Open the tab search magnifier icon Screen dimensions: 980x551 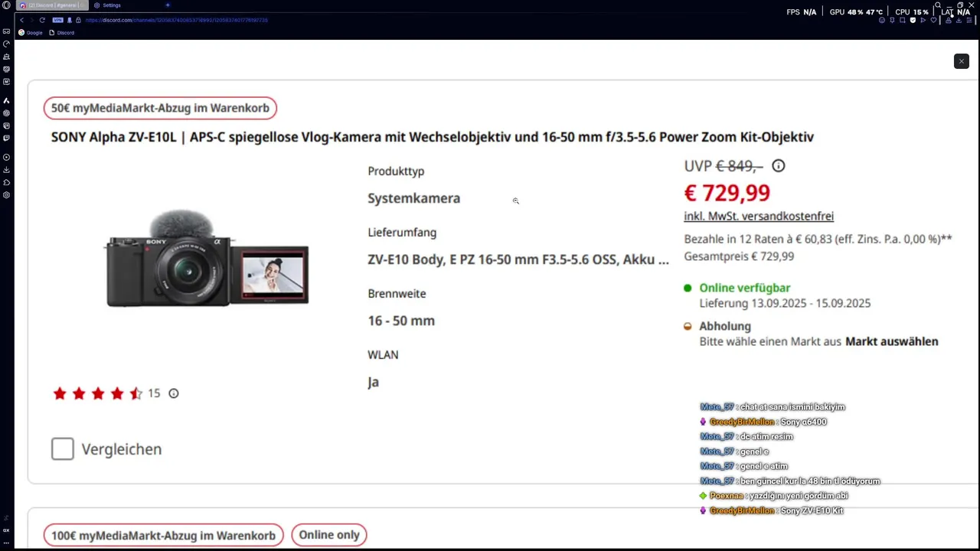click(x=938, y=5)
